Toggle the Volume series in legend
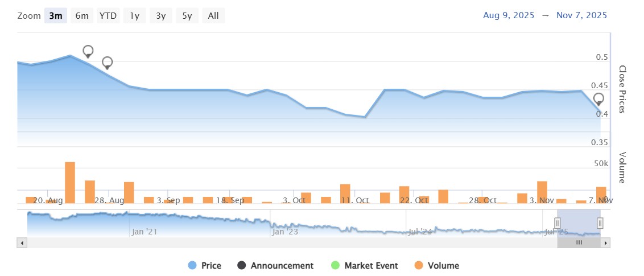The width and height of the screenshot is (644, 276). [436, 266]
